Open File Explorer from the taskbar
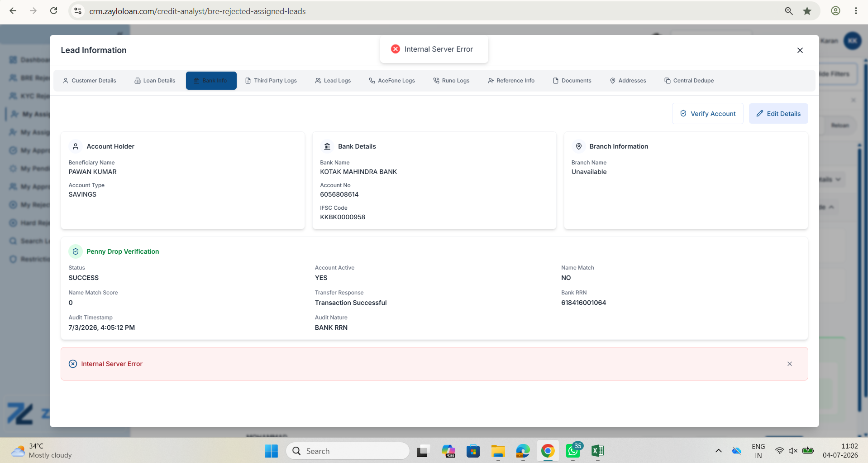 (498, 451)
